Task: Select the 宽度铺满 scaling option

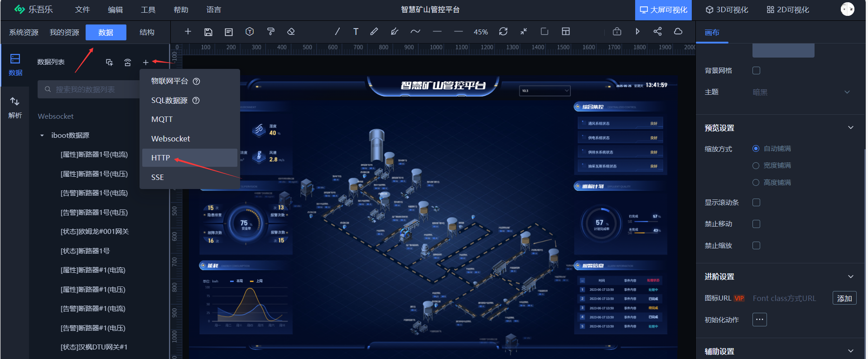Action: pos(756,165)
